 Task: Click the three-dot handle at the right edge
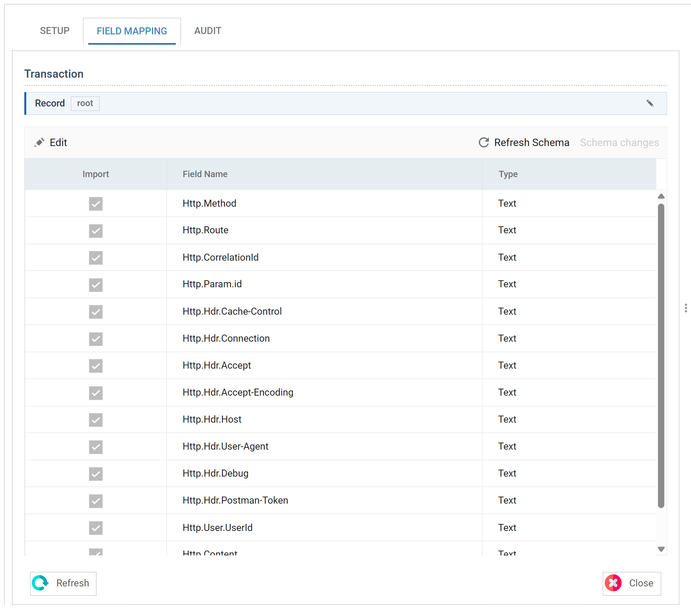coord(686,308)
